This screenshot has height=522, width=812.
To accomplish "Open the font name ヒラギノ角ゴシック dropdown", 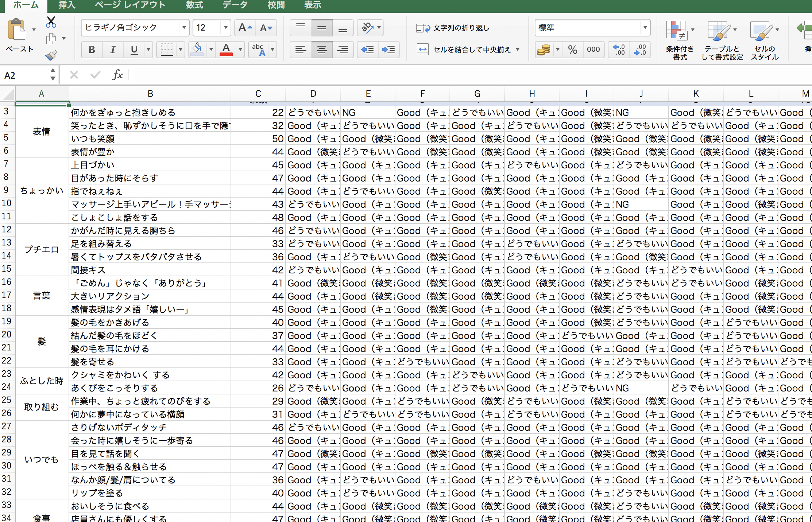I will pyautogui.click(x=184, y=28).
